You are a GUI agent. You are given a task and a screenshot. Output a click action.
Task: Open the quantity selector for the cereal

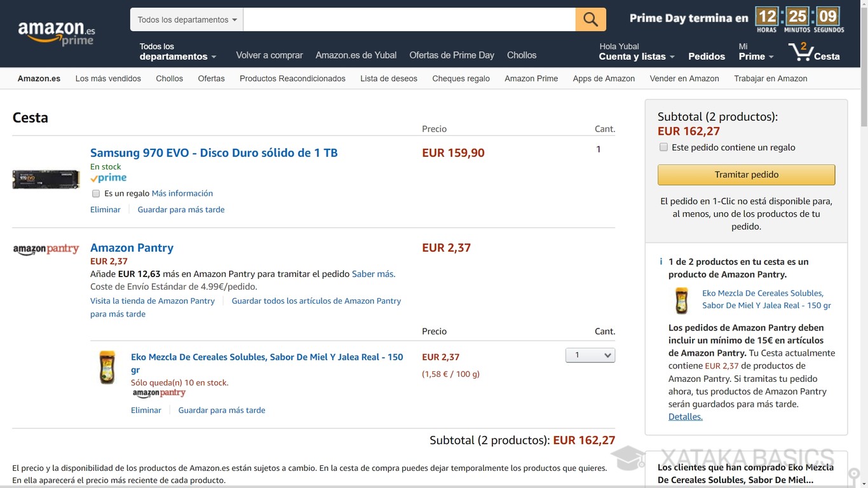click(x=590, y=355)
